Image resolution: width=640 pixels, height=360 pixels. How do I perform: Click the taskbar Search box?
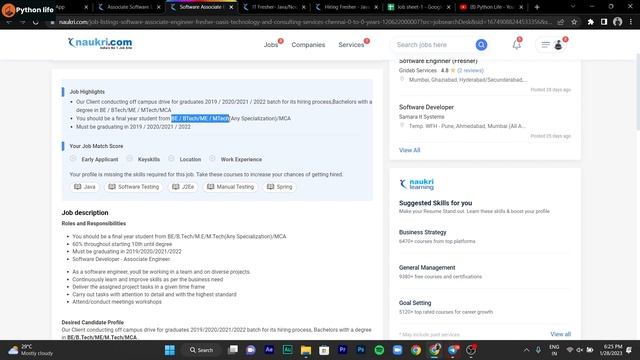pyautogui.click(x=202, y=350)
